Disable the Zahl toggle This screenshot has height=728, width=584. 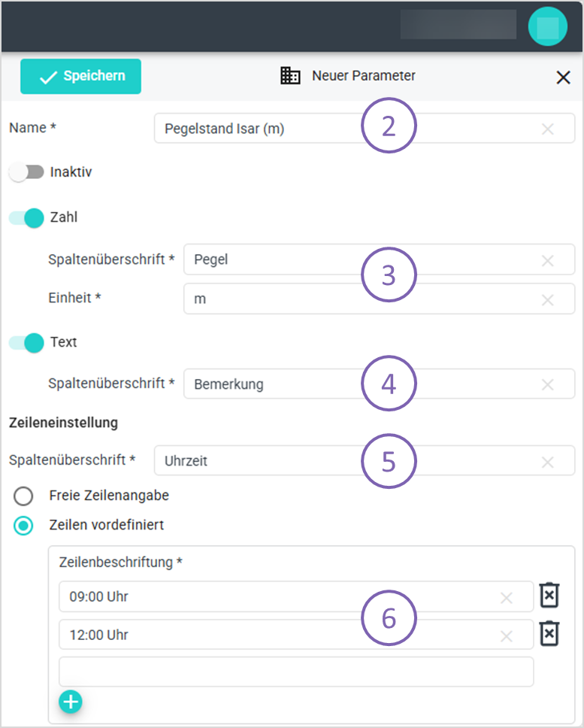pyautogui.click(x=26, y=218)
